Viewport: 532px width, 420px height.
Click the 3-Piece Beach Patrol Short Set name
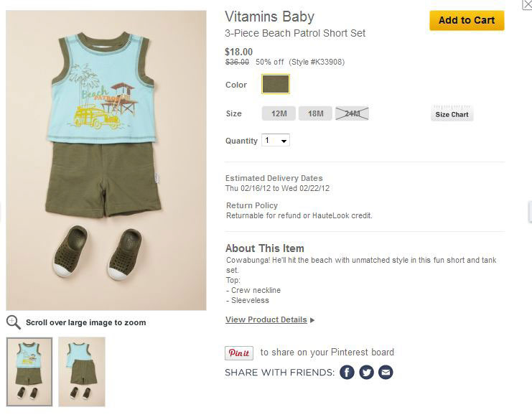point(295,33)
